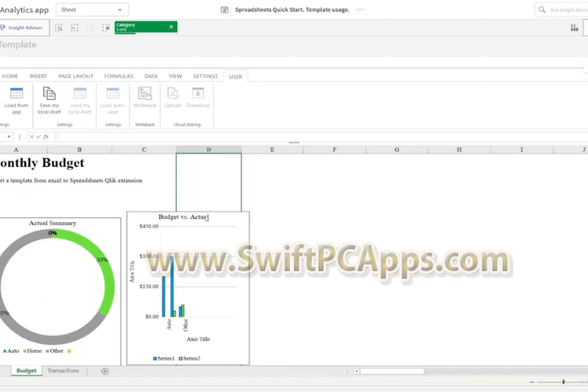Click the formula bar resize handle
Viewport: 588px width, 392px height.
point(294,143)
